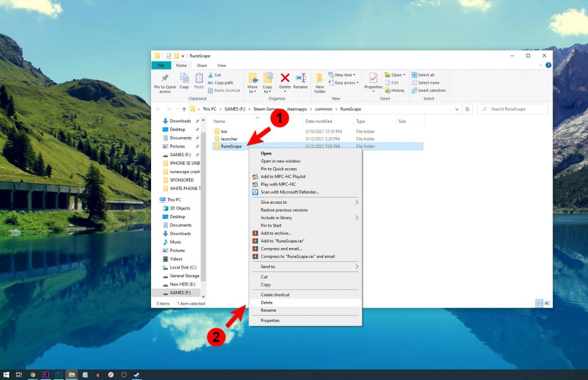Click Paste shortcut in the ribbon

click(x=224, y=90)
